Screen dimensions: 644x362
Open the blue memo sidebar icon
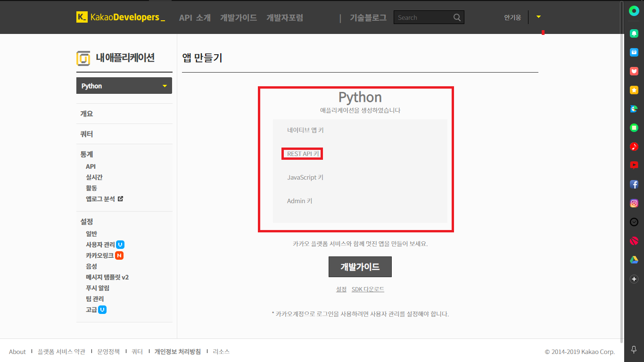pos(634,52)
